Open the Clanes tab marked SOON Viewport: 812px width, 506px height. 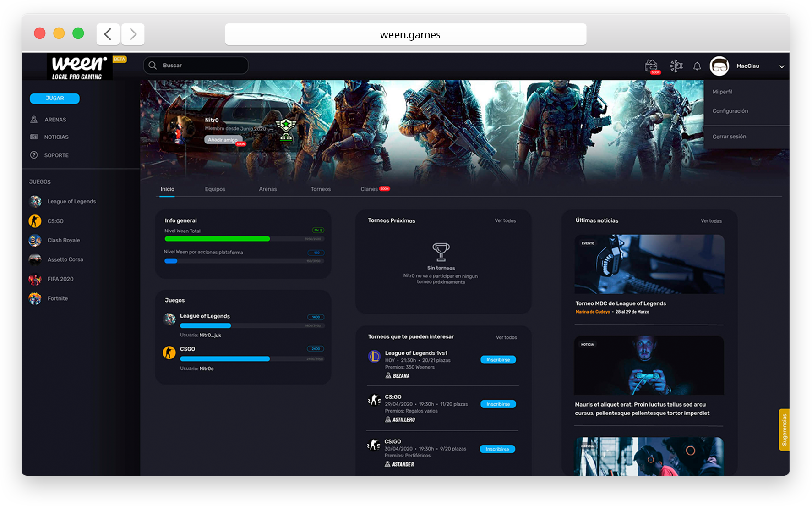click(369, 189)
